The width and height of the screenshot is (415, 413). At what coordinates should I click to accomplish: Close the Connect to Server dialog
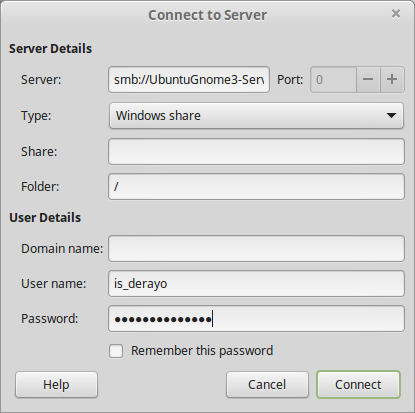[x=396, y=14]
